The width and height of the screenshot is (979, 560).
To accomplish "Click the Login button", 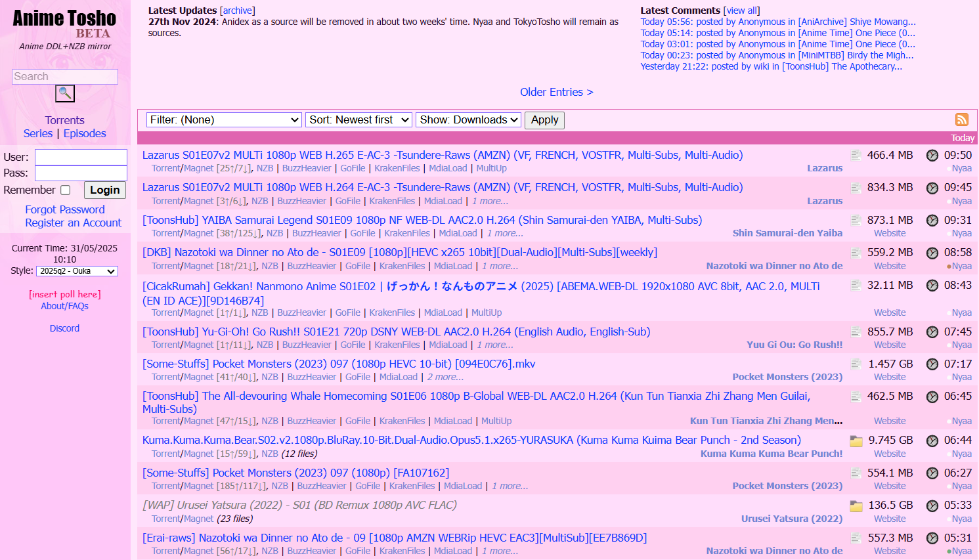I will point(105,190).
